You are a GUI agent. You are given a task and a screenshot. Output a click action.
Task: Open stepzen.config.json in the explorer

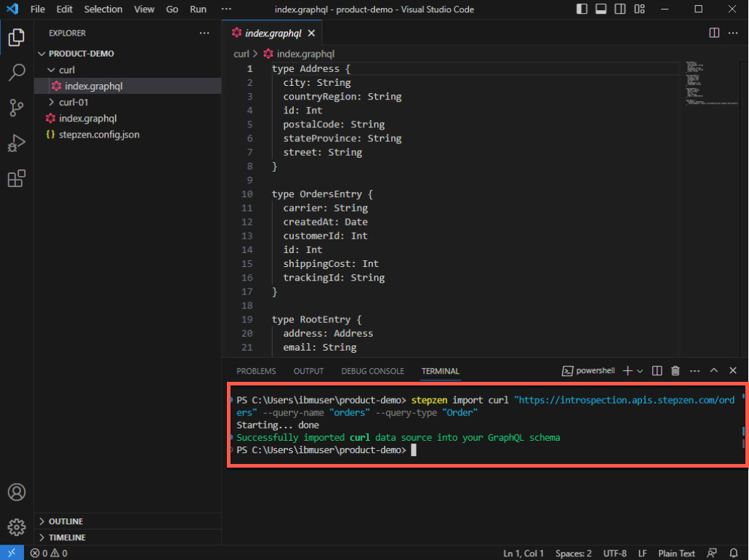coord(99,135)
